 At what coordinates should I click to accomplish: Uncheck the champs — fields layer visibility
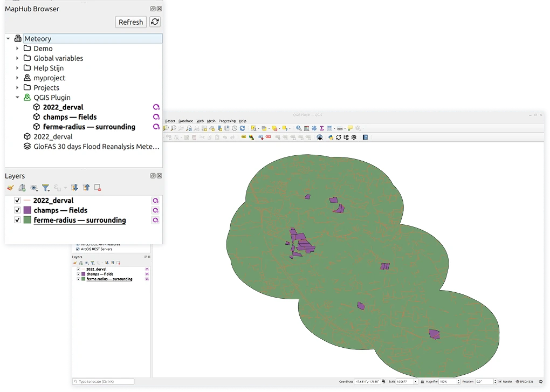pyautogui.click(x=17, y=210)
